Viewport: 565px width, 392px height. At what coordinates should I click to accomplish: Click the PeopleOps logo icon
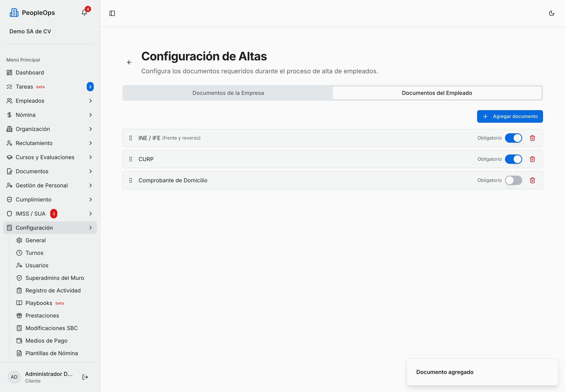[14, 13]
